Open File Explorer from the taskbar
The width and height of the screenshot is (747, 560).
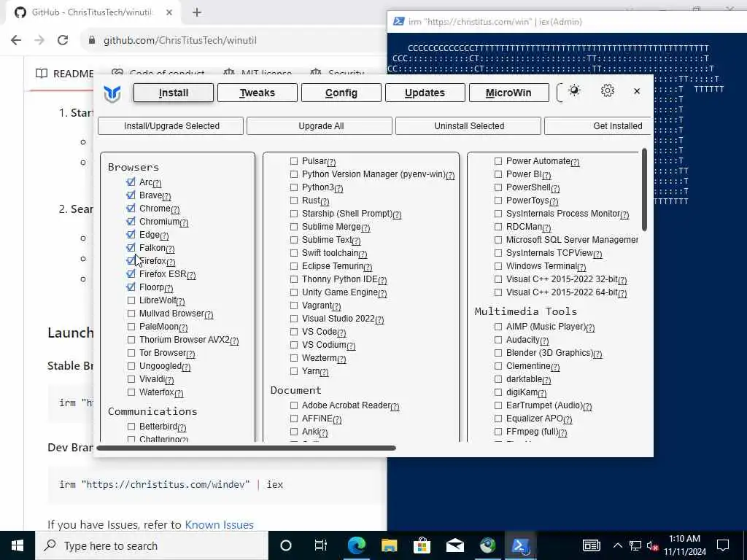390,545
